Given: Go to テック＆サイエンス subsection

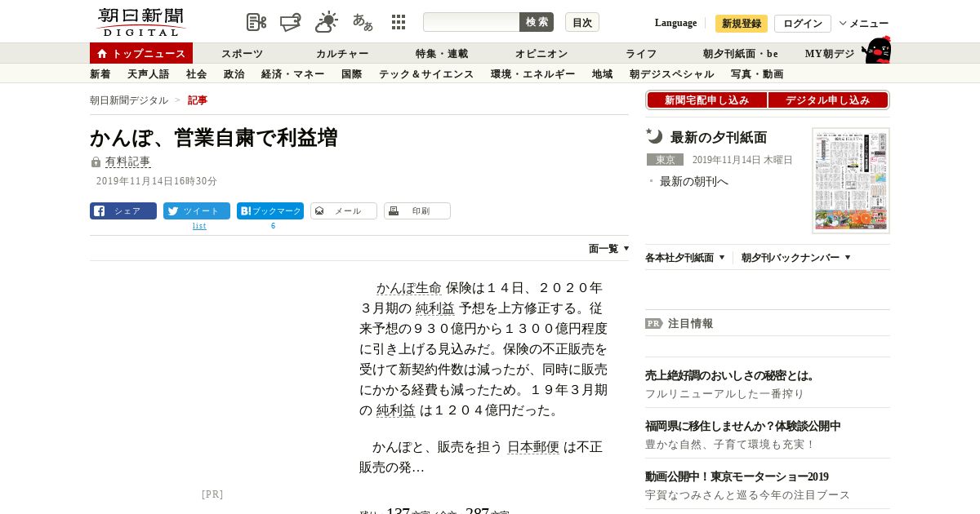Looking at the screenshot, I should click(x=426, y=74).
